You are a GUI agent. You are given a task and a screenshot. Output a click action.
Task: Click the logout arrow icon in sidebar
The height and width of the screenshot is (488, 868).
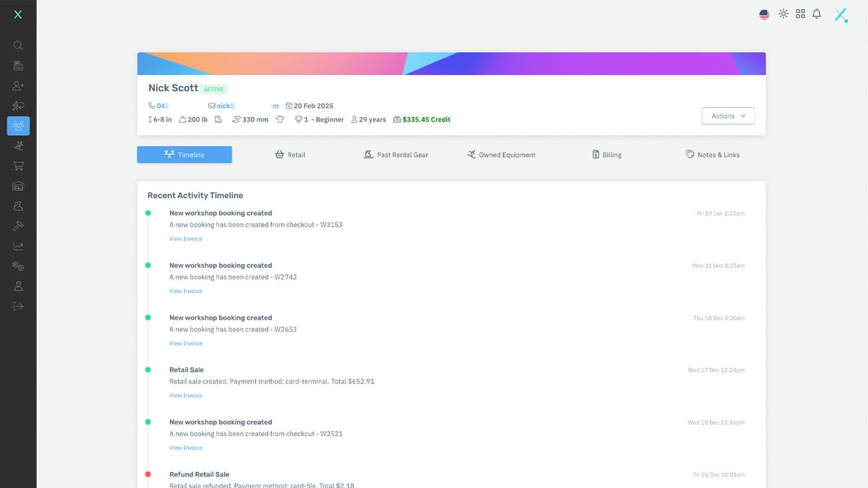[18, 306]
